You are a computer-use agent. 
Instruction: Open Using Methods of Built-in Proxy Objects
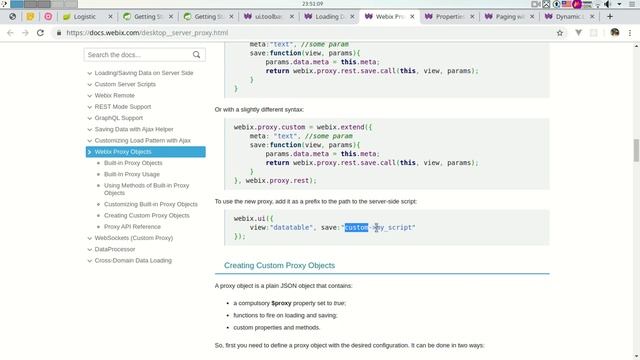pyautogui.click(x=147, y=189)
